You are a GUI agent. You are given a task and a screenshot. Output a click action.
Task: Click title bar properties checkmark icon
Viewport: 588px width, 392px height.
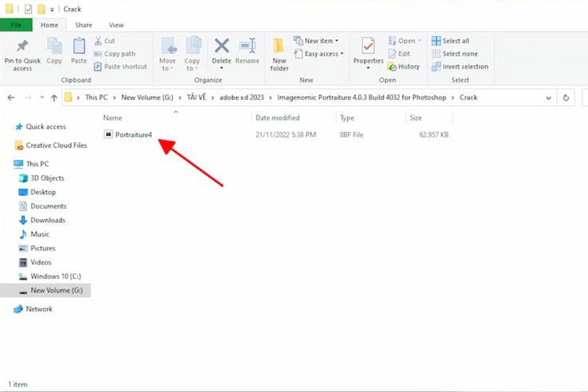tap(28, 9)
